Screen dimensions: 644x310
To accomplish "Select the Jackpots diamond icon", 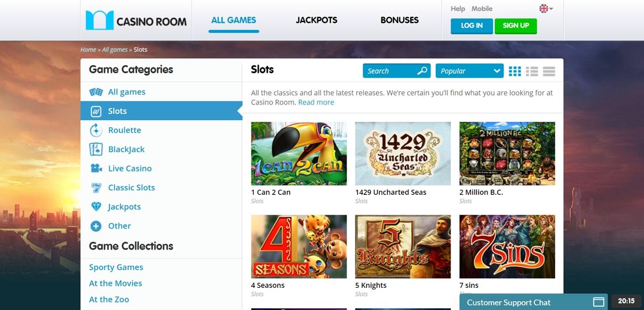I will coord(96,207).
